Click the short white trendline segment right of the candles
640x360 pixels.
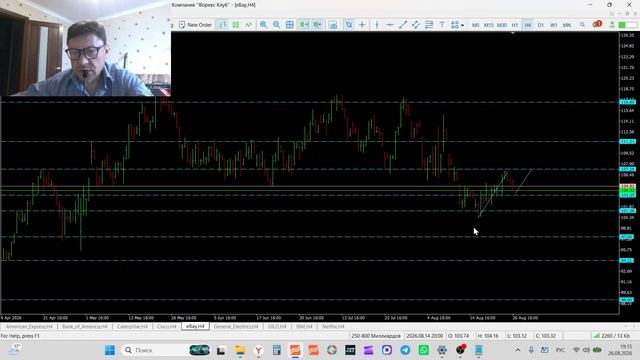pos(524,180)
